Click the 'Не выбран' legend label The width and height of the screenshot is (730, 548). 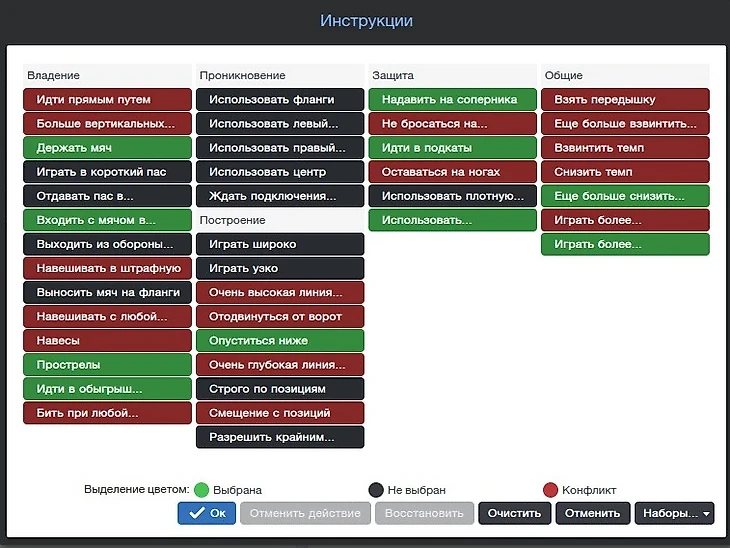point(417,490)
